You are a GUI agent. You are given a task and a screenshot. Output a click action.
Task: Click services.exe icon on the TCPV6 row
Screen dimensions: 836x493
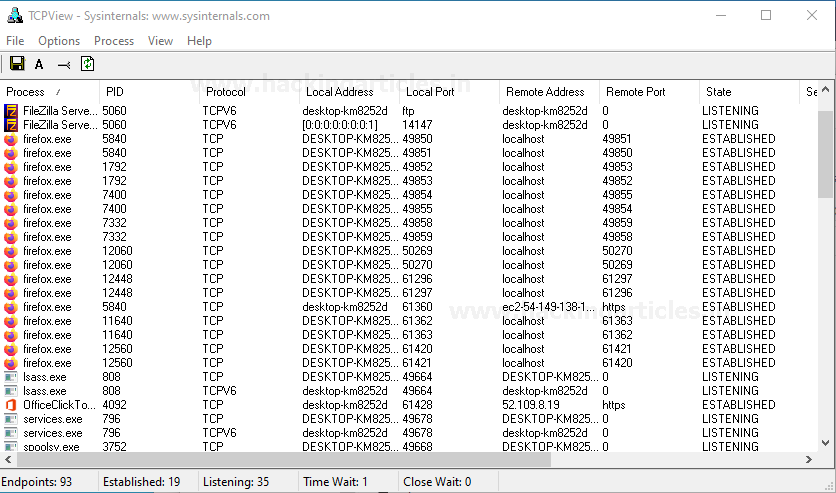click(x=11, y=433)
